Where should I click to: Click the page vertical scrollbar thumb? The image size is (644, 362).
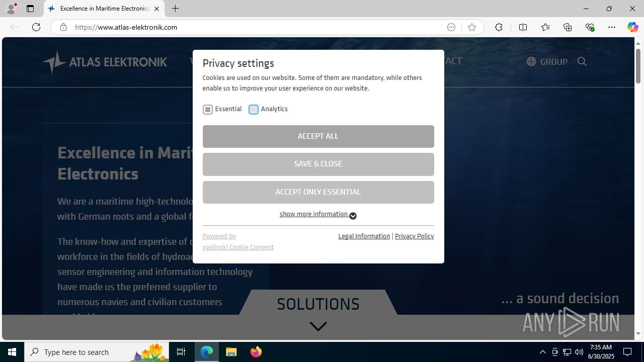[x=638, y=65]
